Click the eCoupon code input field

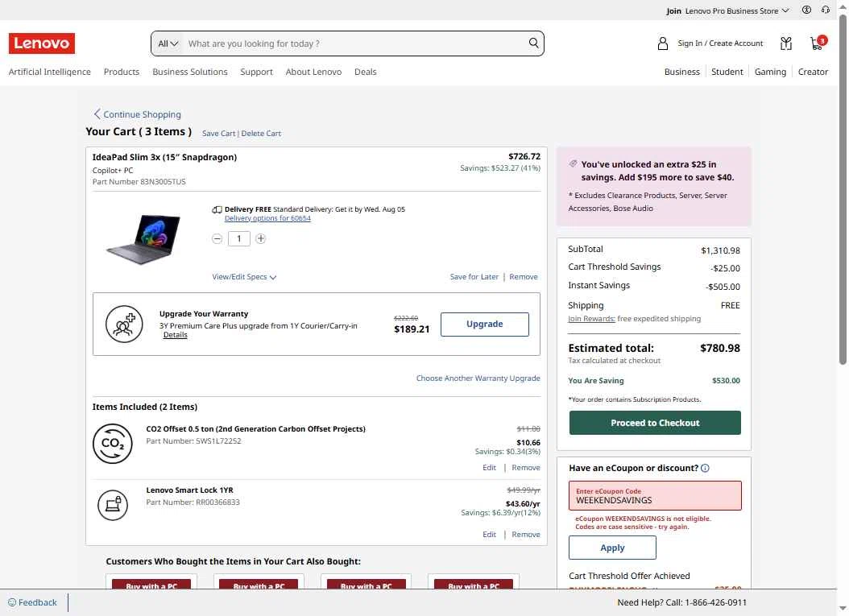655,496
